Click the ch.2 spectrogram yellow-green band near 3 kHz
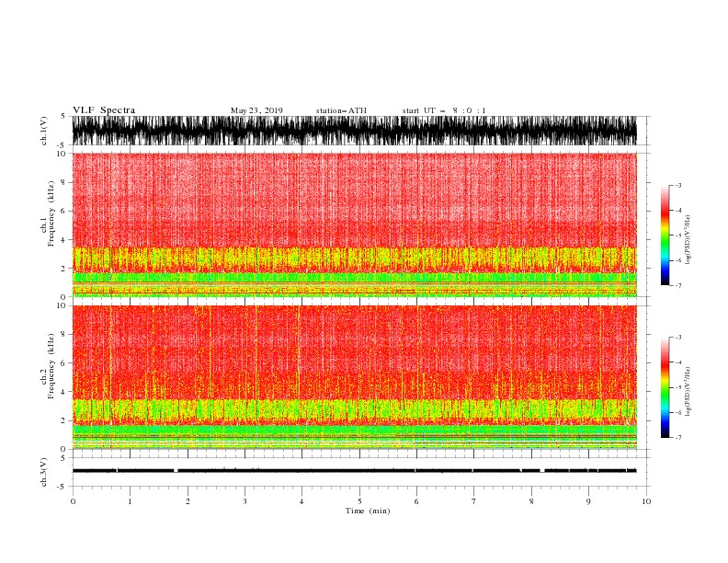This screenshot has width=728, height=563. [354, 410]
